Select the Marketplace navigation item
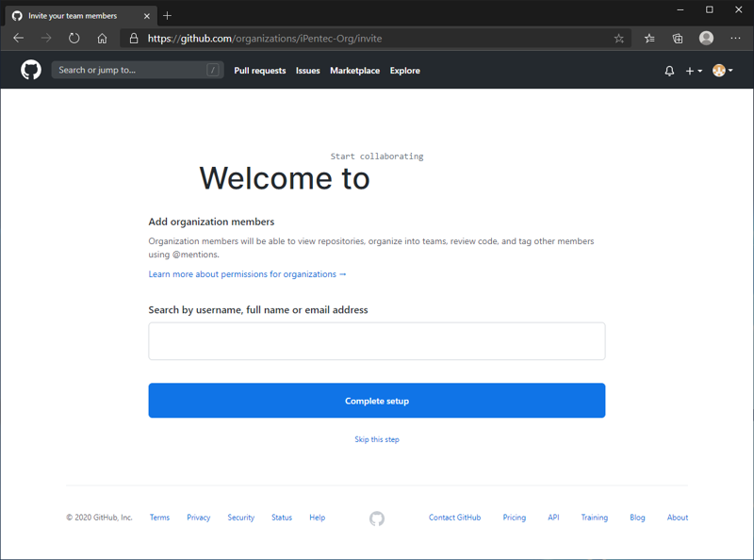 (x=354, y=70)
